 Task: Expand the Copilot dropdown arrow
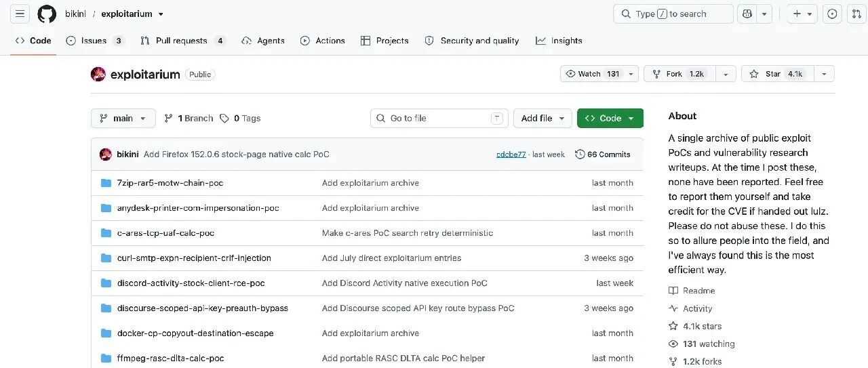coord(765,14)
